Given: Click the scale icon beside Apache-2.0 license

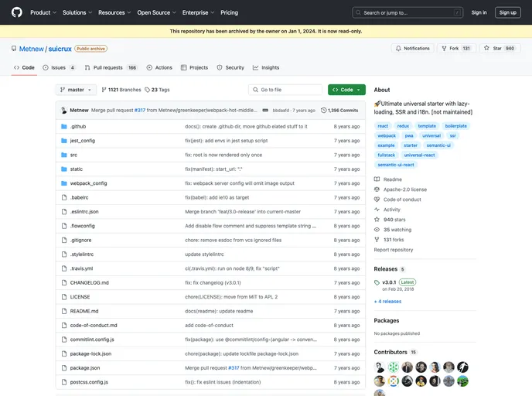Looking at the screenshot, I should [x=377, y=189].
